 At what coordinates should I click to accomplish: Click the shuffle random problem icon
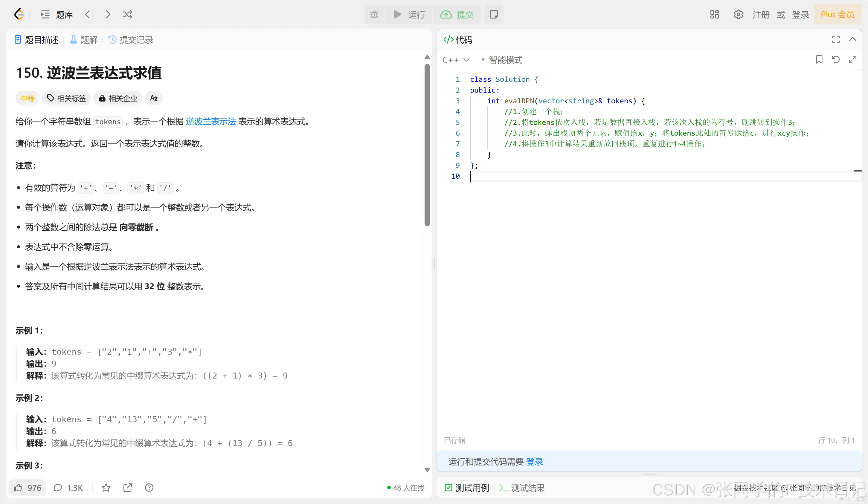click(127, 14)
